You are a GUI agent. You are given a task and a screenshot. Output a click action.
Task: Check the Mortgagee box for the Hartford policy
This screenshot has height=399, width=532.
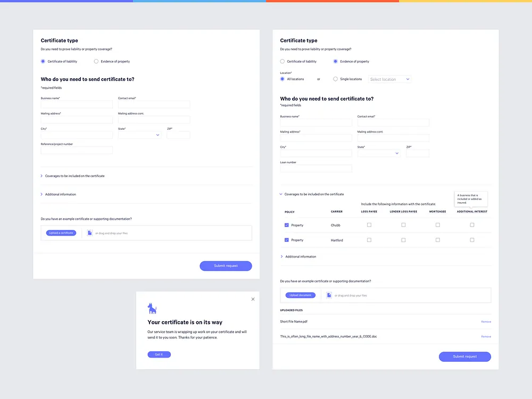point(437,239)
